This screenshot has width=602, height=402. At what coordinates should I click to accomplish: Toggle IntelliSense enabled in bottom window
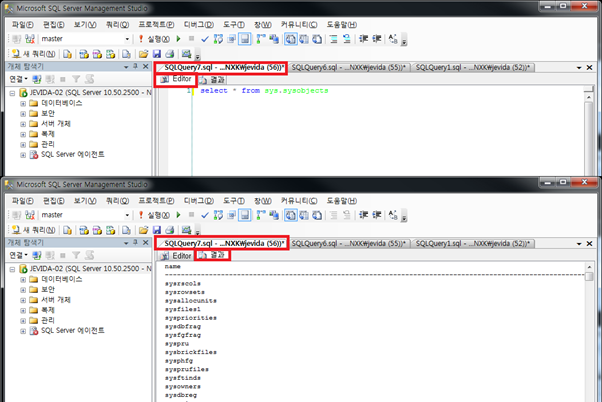click(245, 215)
